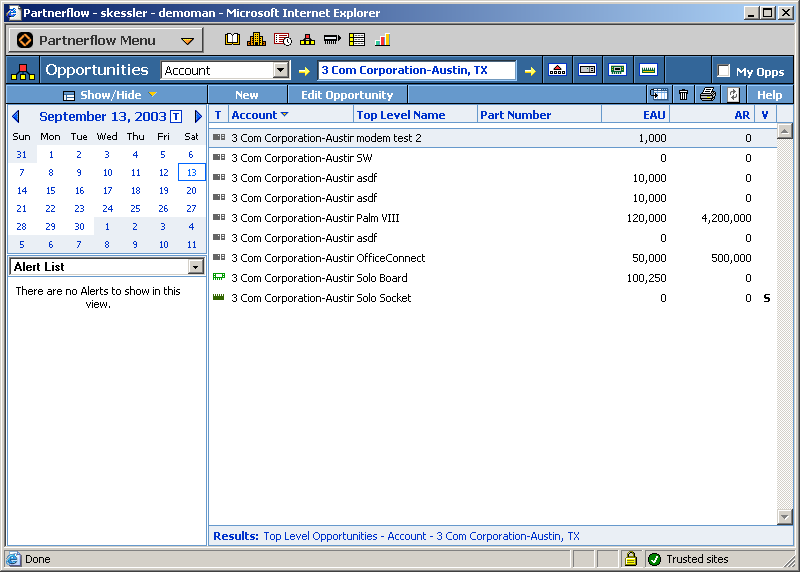Click the Opportunities hierarchy logo icon
The image size is (800, 572).
tap(23, 71)
